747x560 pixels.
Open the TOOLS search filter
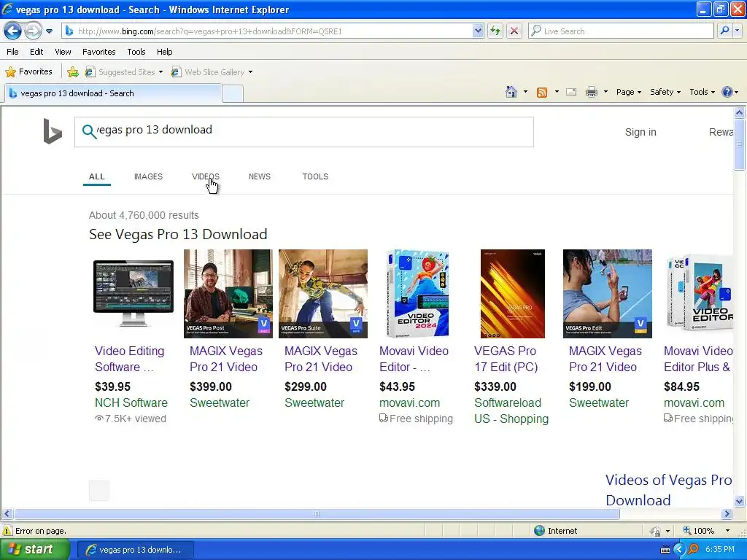coord(315,176)
